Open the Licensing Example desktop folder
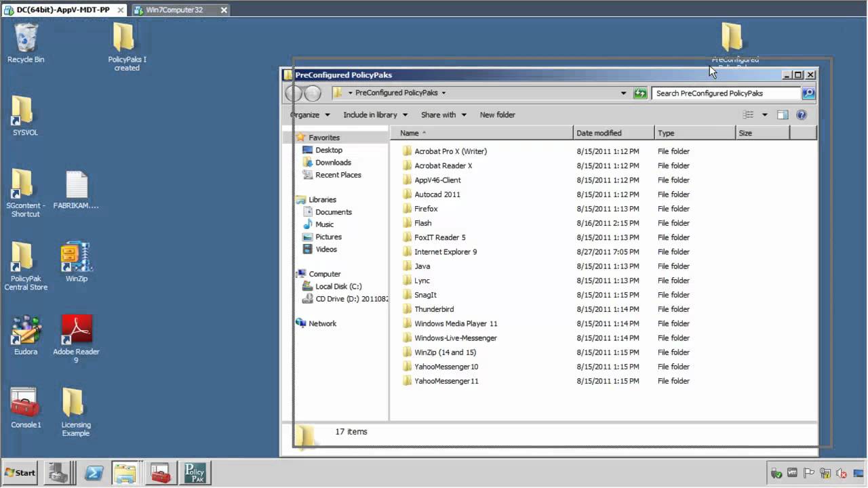Image resolution: width=868 pixels, height=488 pixels. (76, 412)
